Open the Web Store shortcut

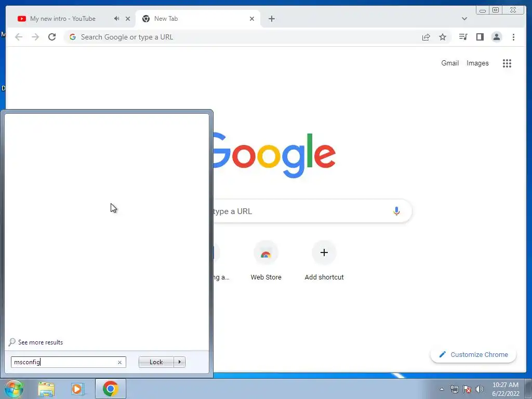(266, 261)
